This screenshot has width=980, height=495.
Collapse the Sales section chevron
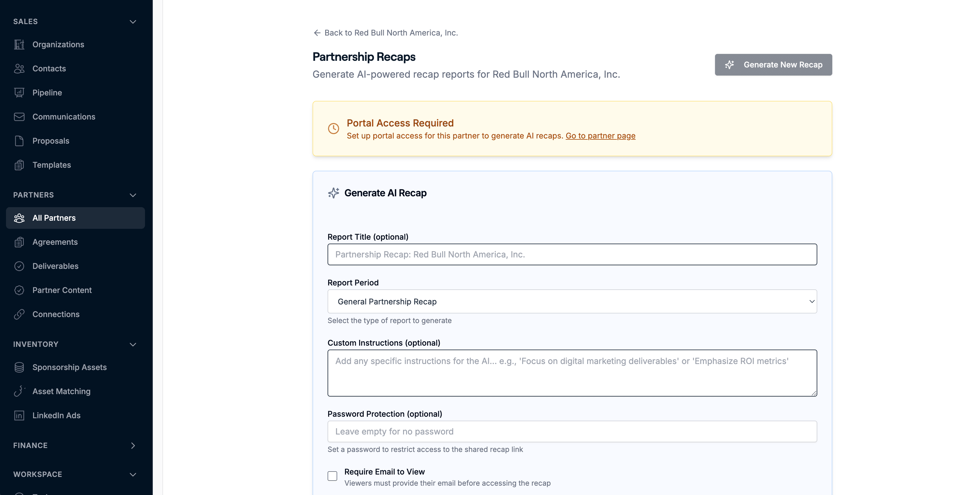pyautogui.click(x=133, y=22)
